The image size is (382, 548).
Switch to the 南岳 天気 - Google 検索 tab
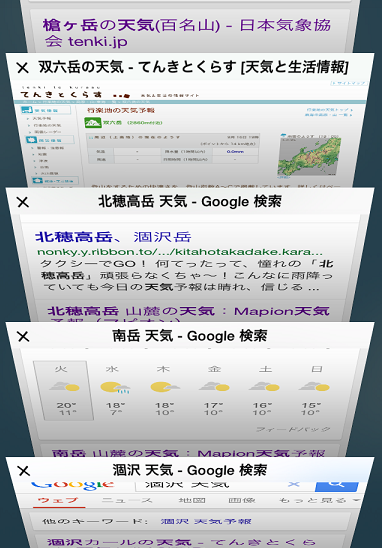click(x=190, y=336)
